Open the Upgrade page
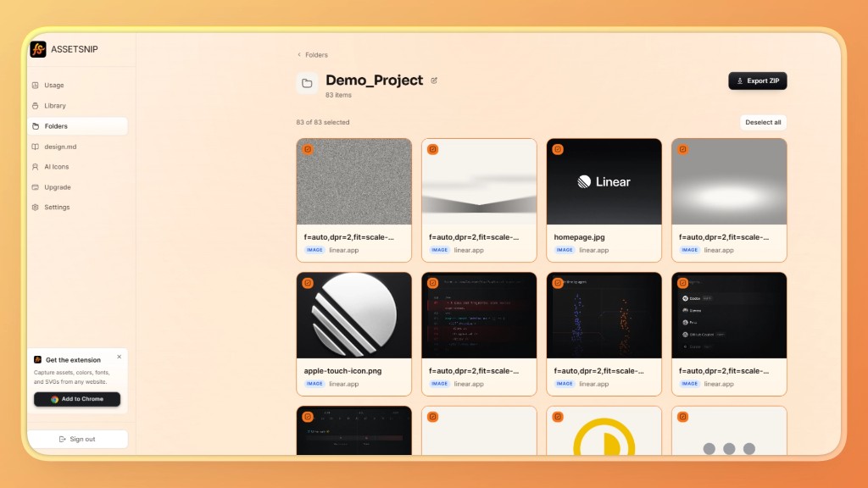This screenshot has width=868, height=488. (x=77, y=187)
